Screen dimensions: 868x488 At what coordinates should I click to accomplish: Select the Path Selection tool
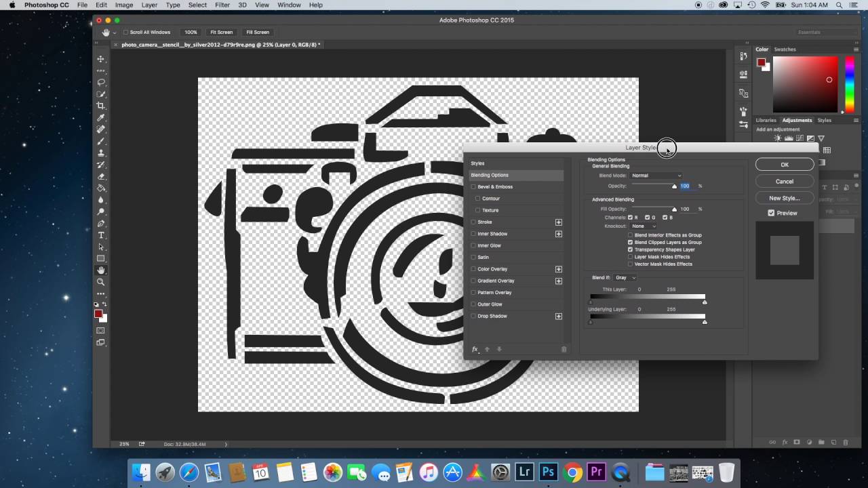[x=101, y=247]
